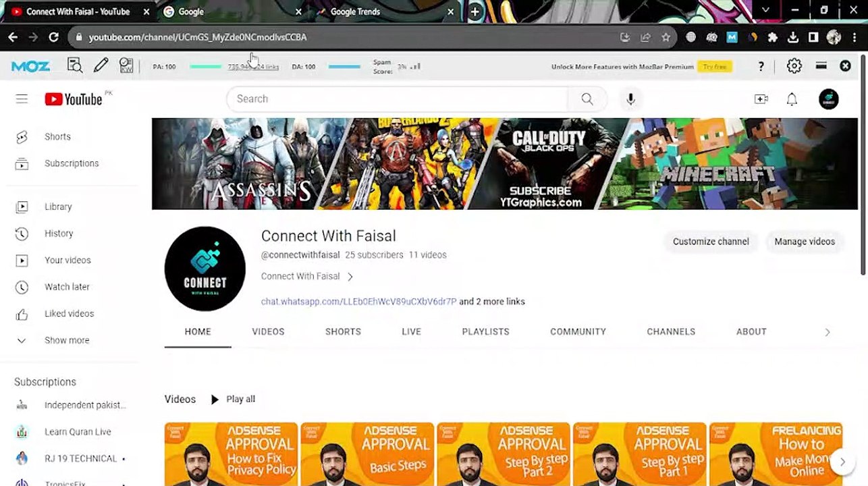Go back in browser history
Viewport: 868px width, 486px height.
[x=13, y=37]
